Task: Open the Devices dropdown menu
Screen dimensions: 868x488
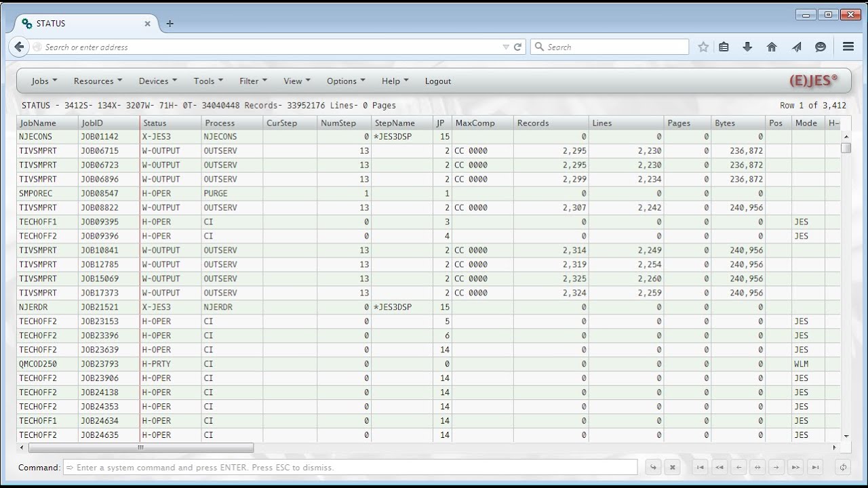Action: [x=157, y=81]
